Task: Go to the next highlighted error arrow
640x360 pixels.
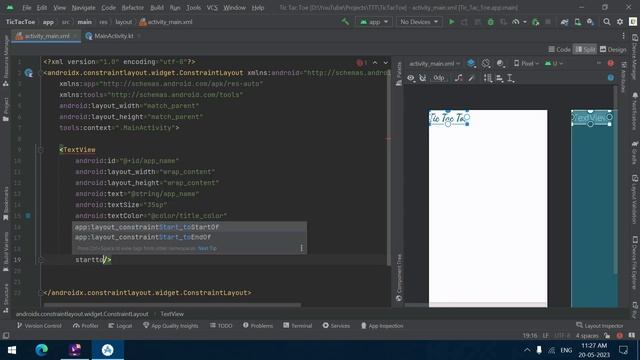Action: click(386, 62)
